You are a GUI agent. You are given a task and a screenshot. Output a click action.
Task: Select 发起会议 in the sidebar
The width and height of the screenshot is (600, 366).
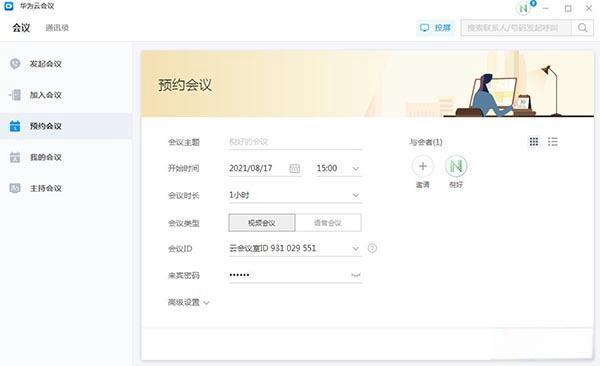point(66,64)
